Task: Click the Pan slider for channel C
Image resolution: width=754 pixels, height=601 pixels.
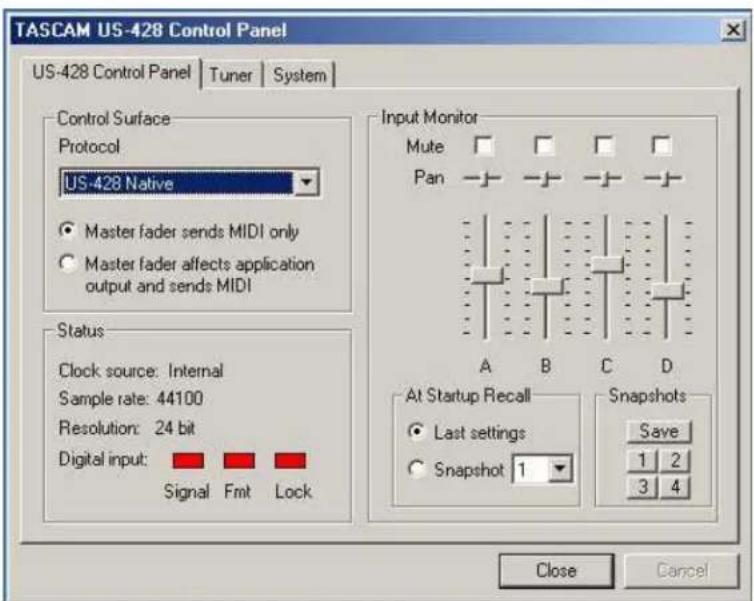Action: [x=603, y=178]
